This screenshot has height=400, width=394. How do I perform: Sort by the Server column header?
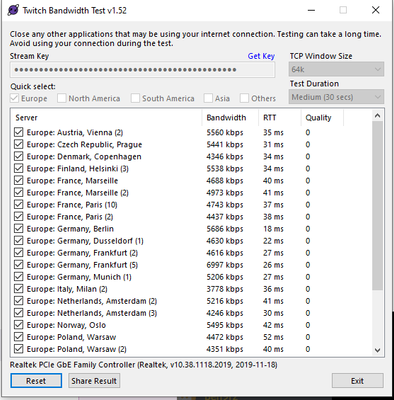tap(107, 118)
